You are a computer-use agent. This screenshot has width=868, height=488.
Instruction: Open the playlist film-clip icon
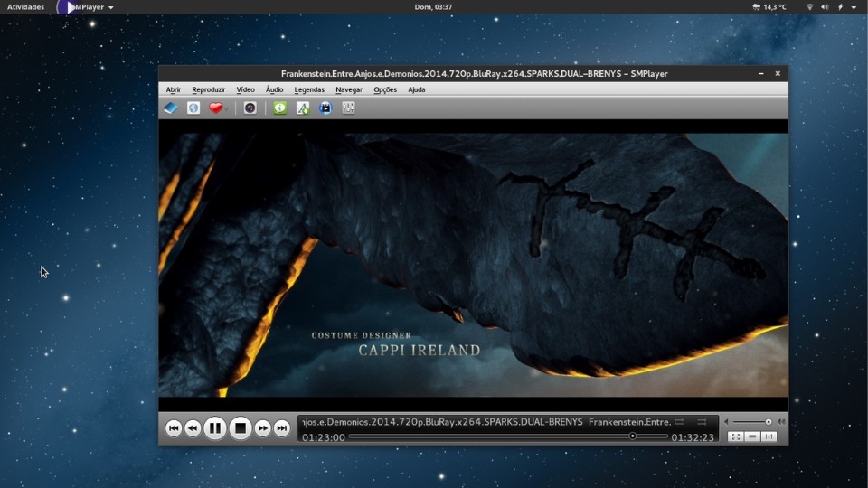click(x=325, y=108)
